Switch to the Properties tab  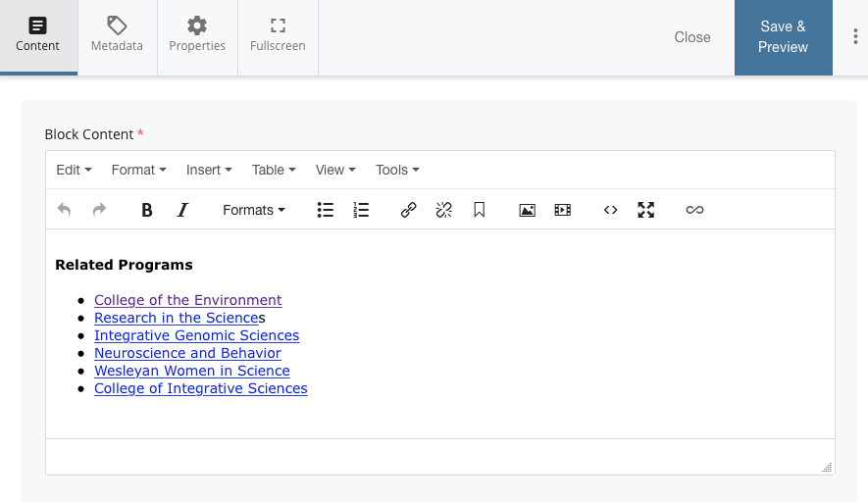pyautogui.click(x=197, y=36)
